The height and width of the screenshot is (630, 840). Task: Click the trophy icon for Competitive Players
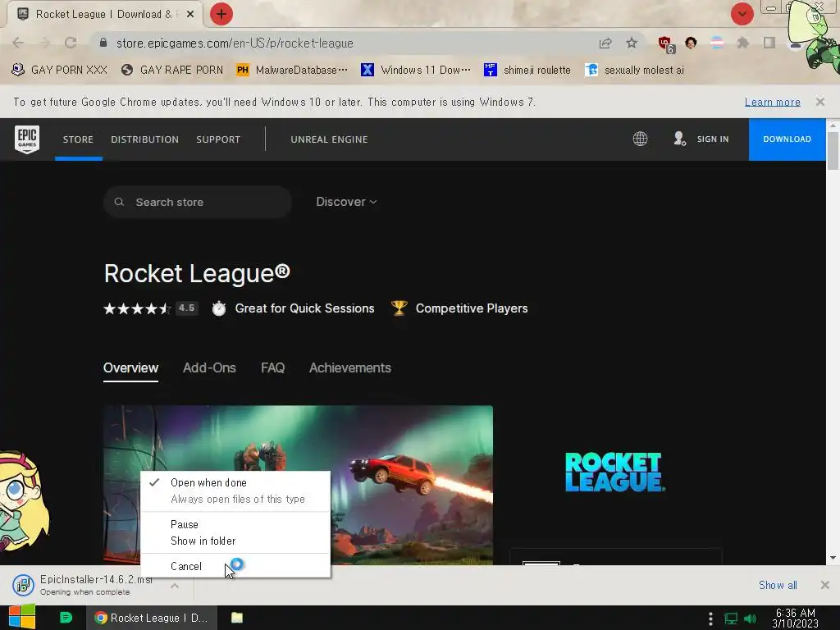pyautogui.click(x=399, y=308)
